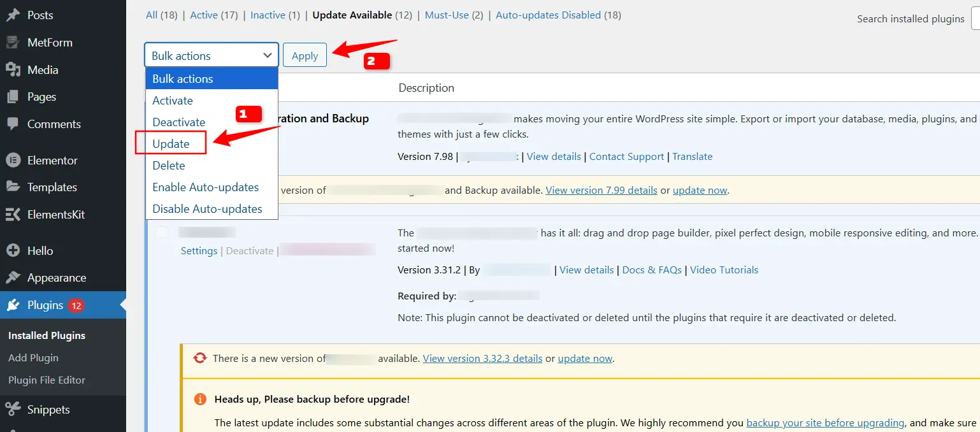The height and width of the screenshot is (432, 980).
Task: Click the Posts pin icon in sidebar
Action: (13, 15)
